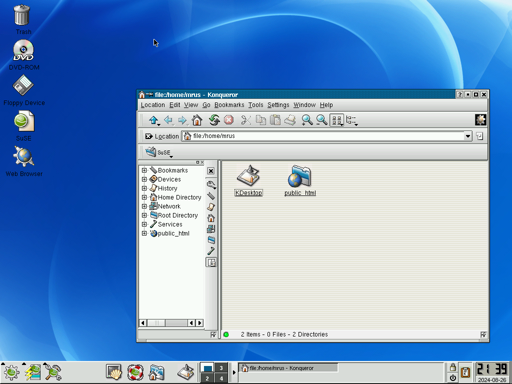Reload the view with the refresh icon

tap(214, 120)
